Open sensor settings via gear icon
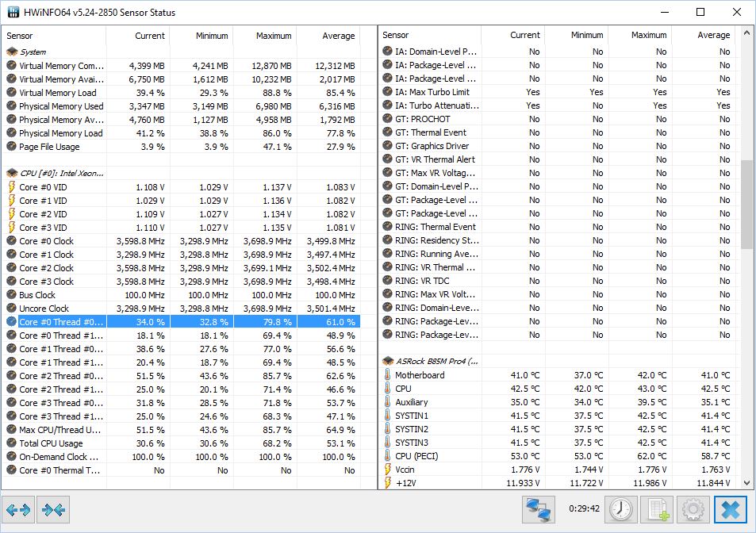The image size is (756, 533). pyautogui.click(x=693, y=509)
